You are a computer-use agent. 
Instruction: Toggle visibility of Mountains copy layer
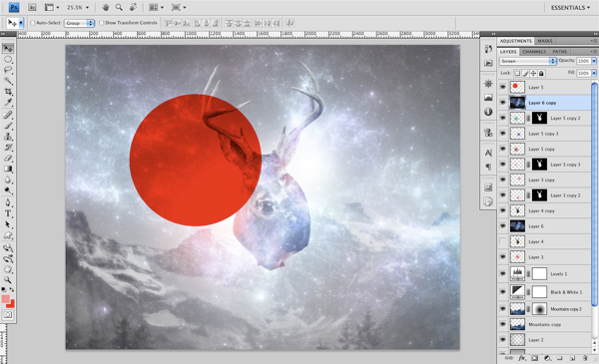click(x=503, y=324)
